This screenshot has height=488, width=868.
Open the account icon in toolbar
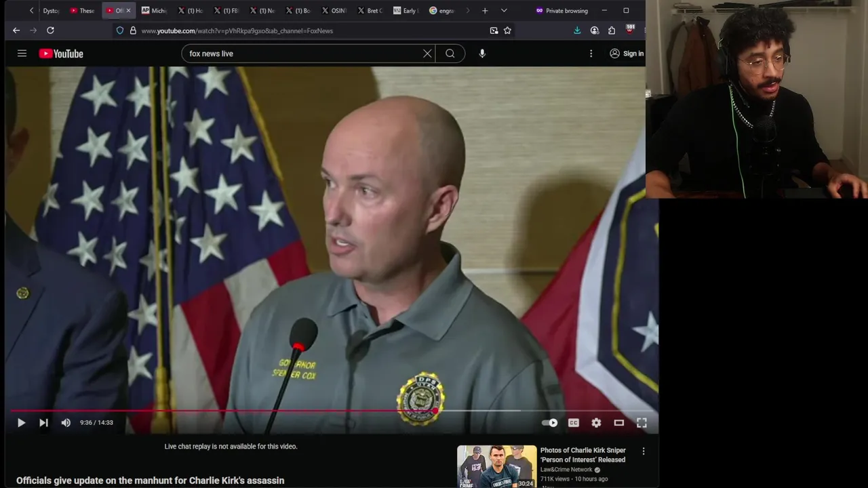(595, 30)
